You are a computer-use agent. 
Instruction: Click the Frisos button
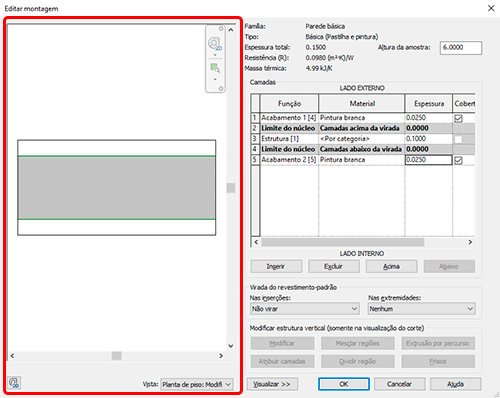pyautogui.click(x=438, y=361)
